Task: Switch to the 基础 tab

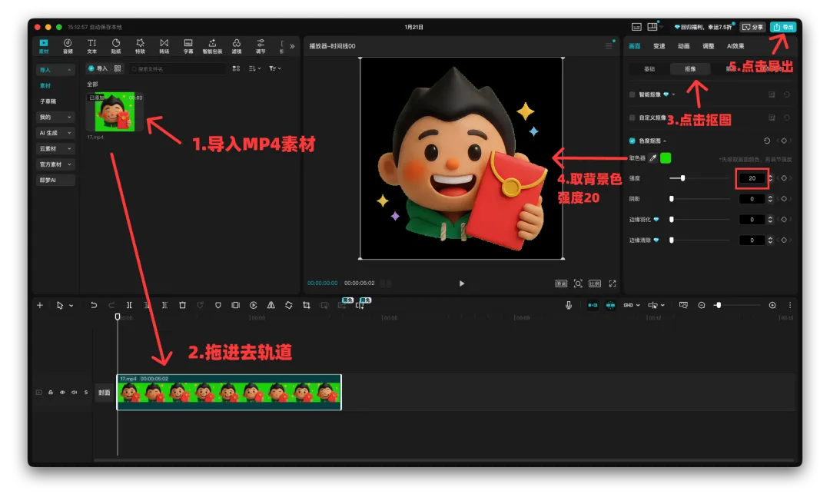Action: [x=649, y=68]
